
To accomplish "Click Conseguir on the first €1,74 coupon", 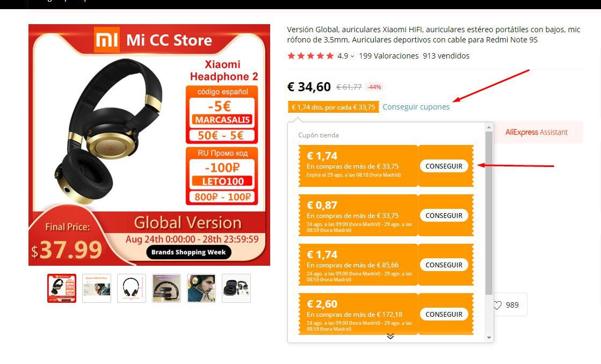I will pyautogui.click(x=444, y=166).
